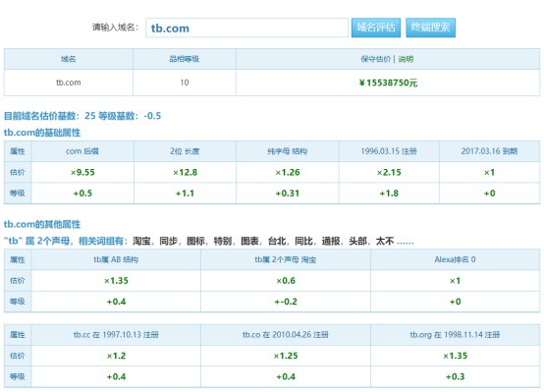Screen dimensions: 544x392
Task: Click the ×1.35 value under tb.org
Action: [x=455, y=356]
